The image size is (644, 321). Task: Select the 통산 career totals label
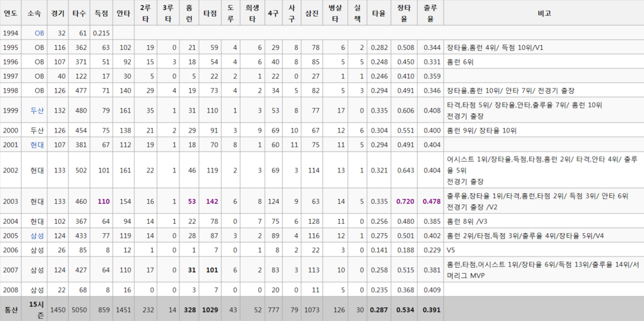[11, 310]
